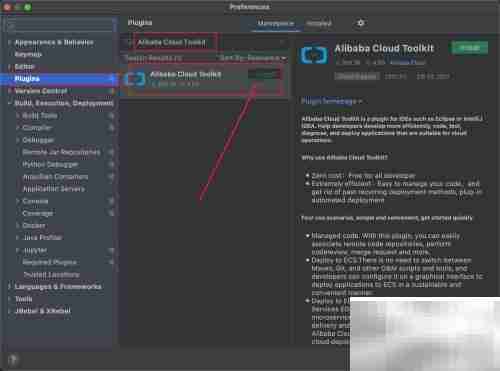Open the Alibaba Cloud vendor link

[408, 62]
